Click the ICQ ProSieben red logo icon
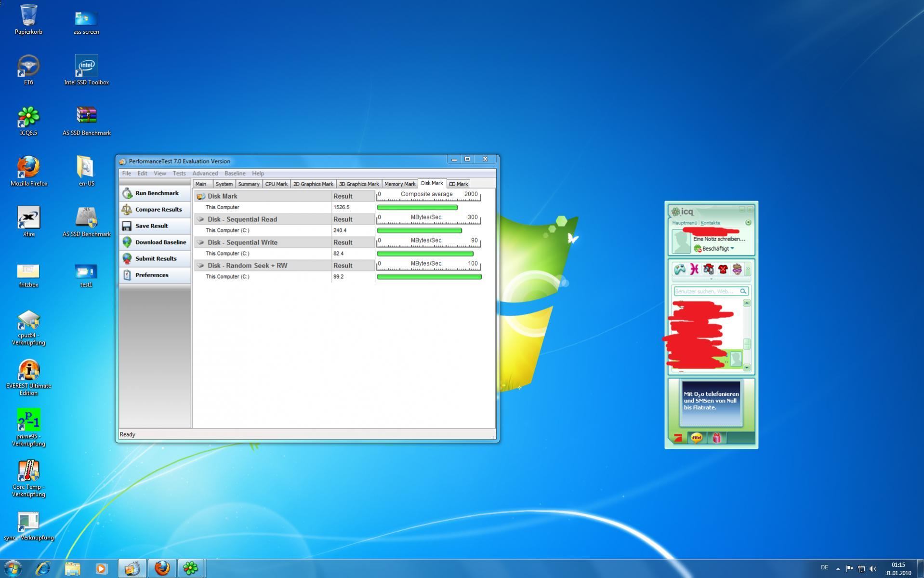Image resolution: width=924 pixels, height=578 pixels. (x=678, y=438)
